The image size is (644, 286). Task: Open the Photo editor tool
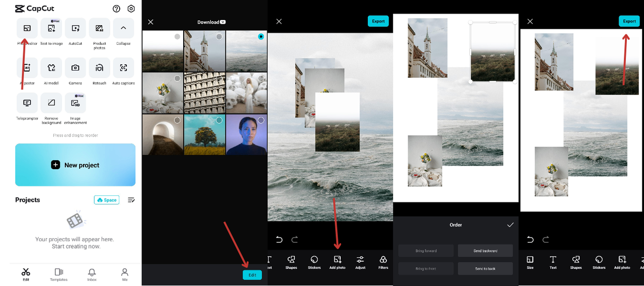point(27,28)
